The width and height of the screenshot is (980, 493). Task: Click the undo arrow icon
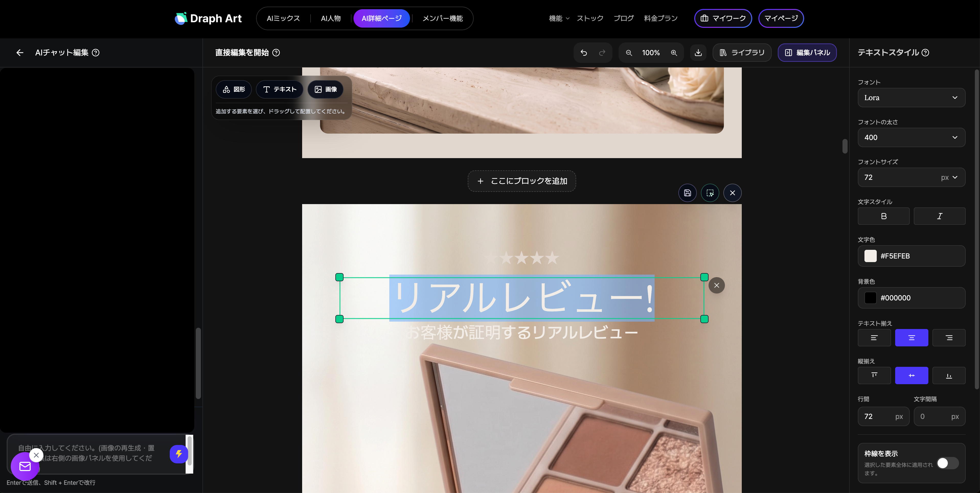coord(584,53)
